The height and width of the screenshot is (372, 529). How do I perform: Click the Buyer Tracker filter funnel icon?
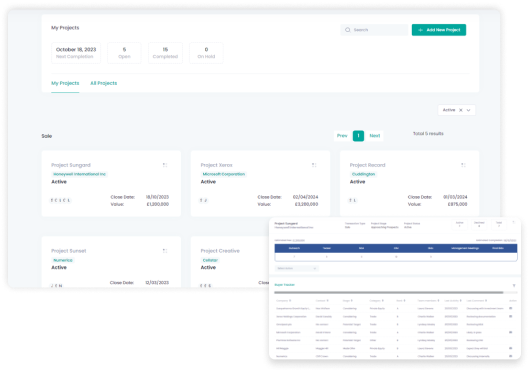pos(514,285)
